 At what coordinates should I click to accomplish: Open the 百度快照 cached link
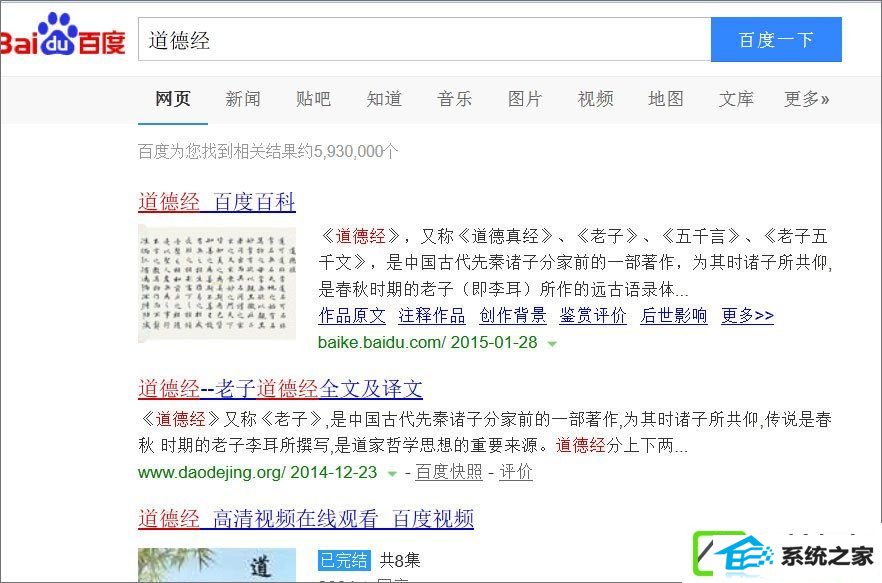tap(449, 472)
